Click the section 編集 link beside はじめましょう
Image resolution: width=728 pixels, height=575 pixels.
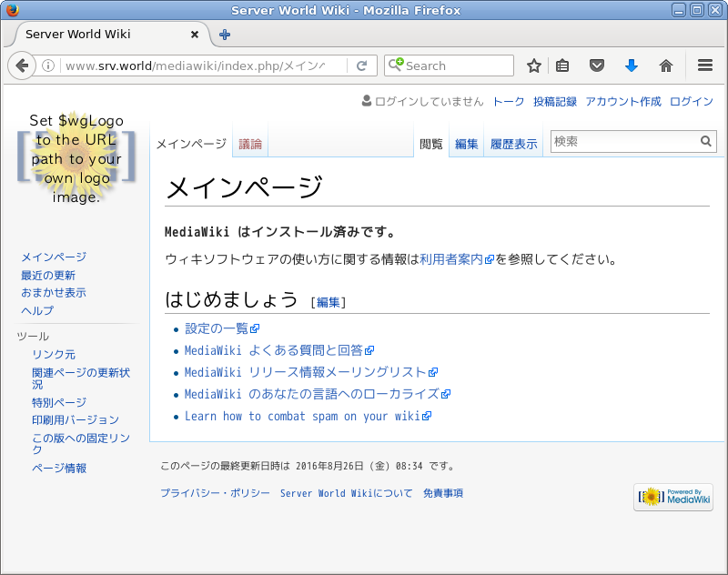(329, 302)
